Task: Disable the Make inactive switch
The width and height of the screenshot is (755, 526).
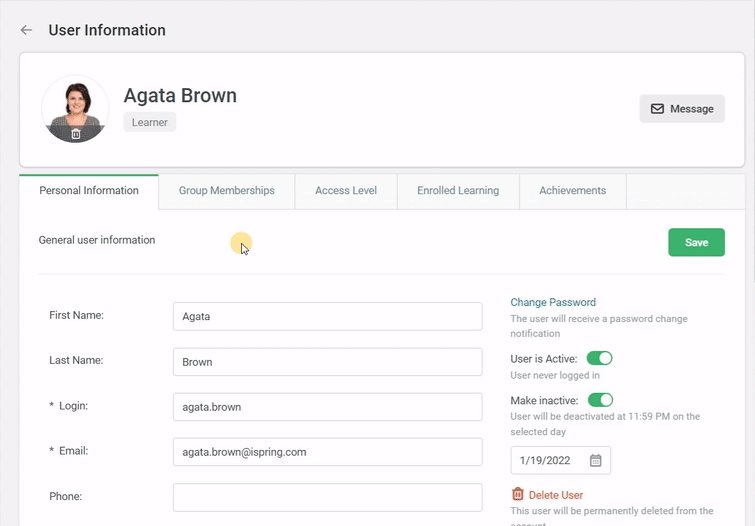Action: coord(600,400)
